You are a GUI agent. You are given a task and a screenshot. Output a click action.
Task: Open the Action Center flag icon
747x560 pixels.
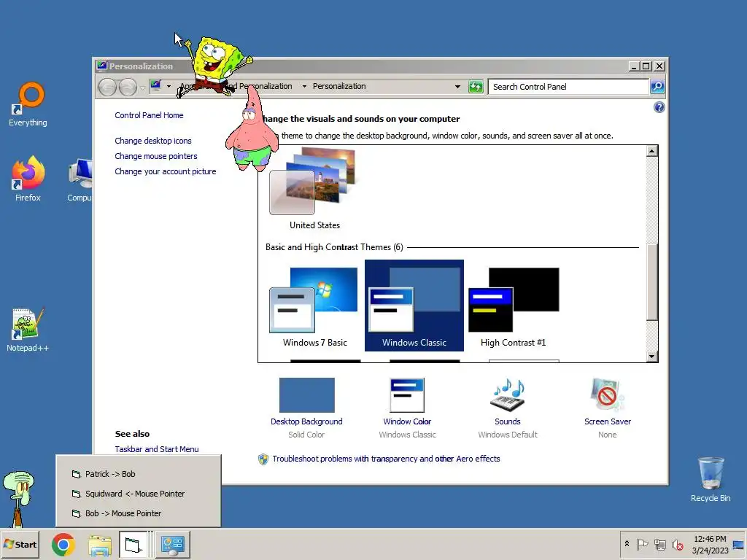pos(642,544)
